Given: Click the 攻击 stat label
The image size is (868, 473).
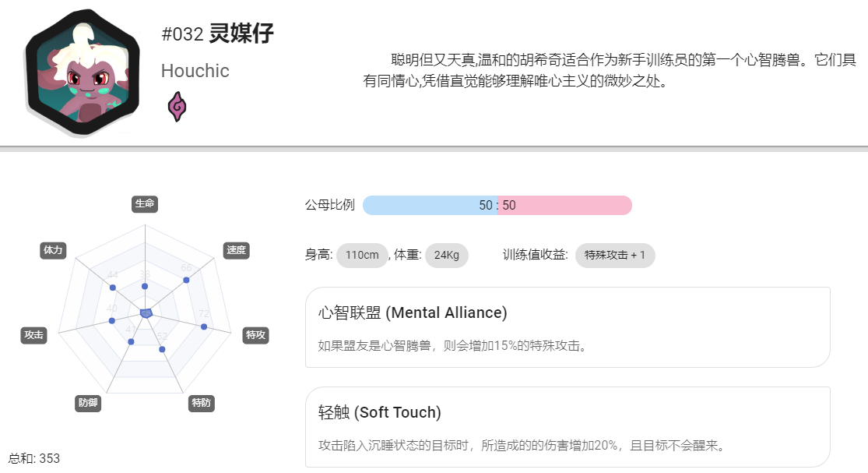Looking at the screenshot, I should point(33,335).
